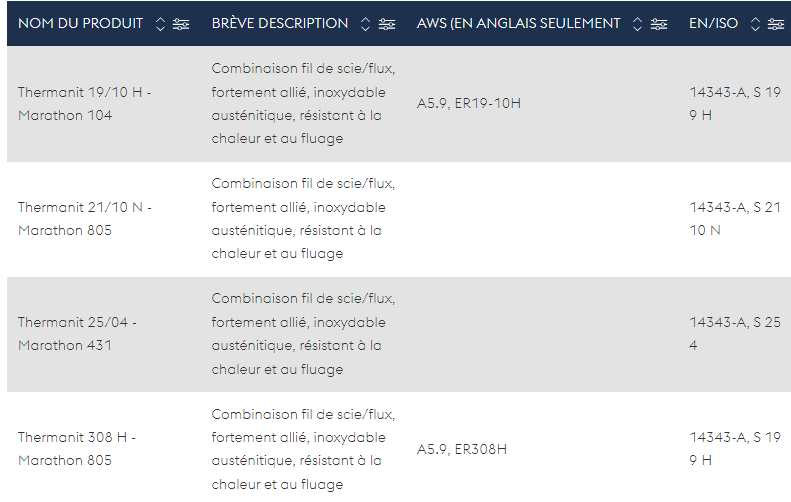Select the A5.9, ER308H cell
The height and width of the screenshot is (502, 791).
click(x=462, y=449)
